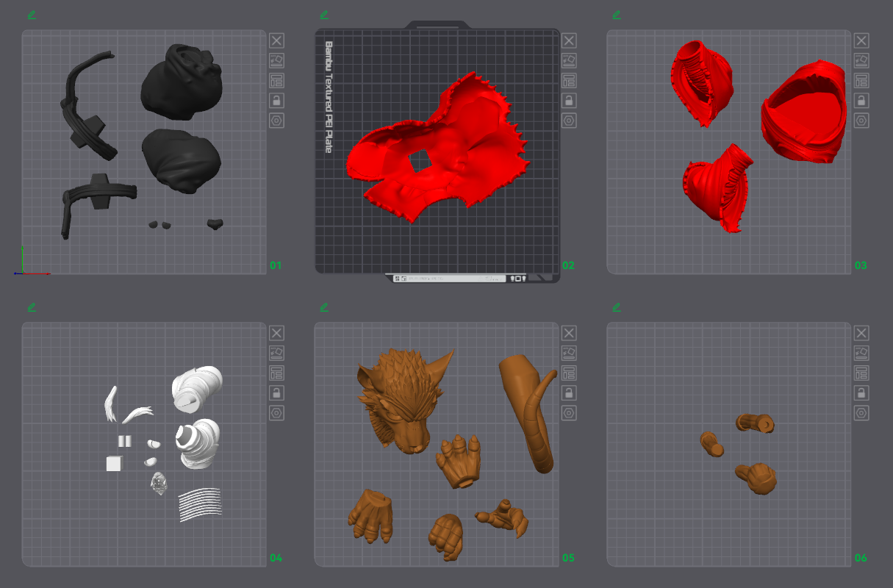Toggle the lock on plate 03
The height and width of the screenshot is (588, 893).
(x=861, y=100)
